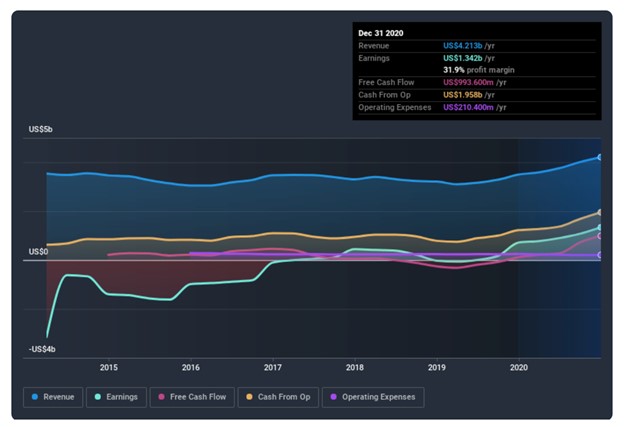Click the US$5b y-axis label

(x=39, y=131)
